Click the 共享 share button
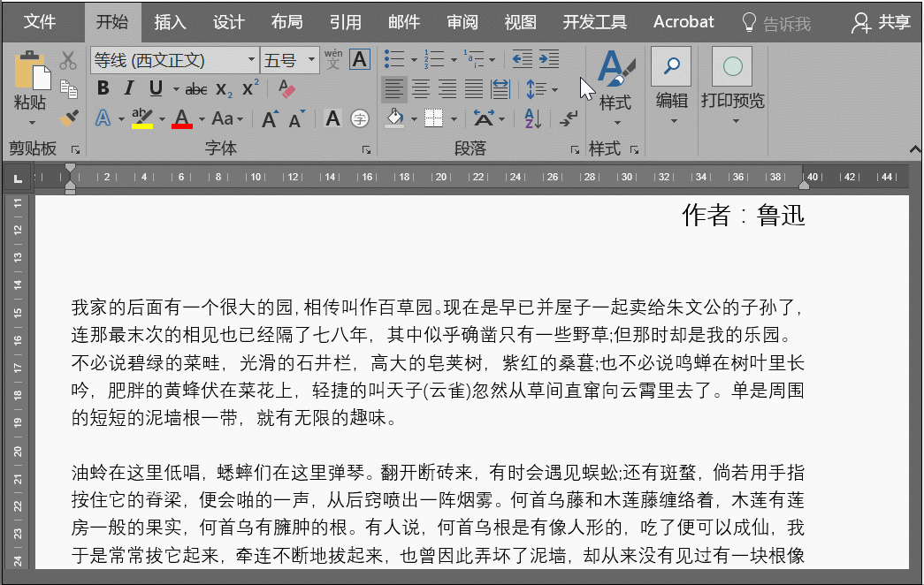The height and width of the screenshot is (585, 924). (x=881, y=22)
